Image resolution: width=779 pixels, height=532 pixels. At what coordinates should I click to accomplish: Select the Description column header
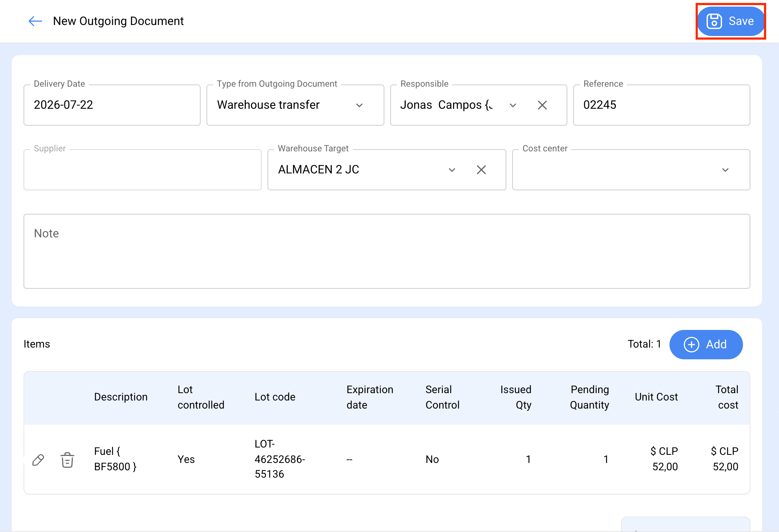(121, 397)
